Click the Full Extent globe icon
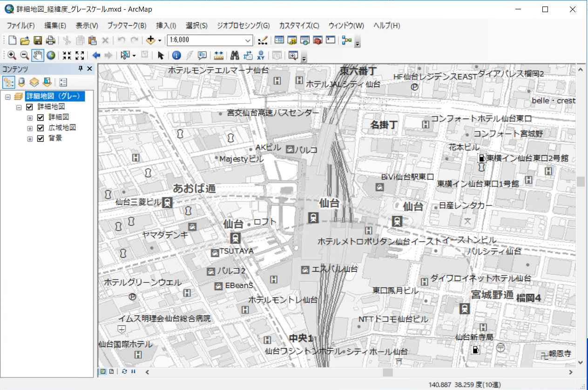Screen dimensions: 588x390 [51, 55]
